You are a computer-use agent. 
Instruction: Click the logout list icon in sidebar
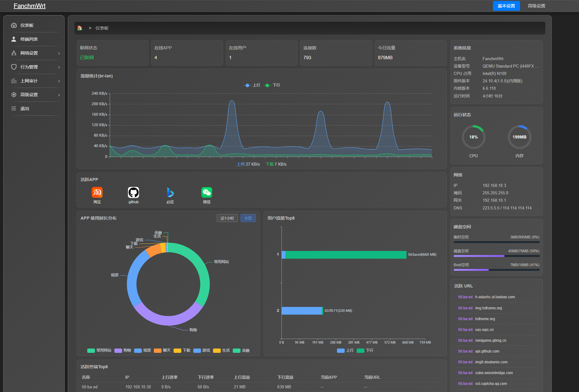14,109
